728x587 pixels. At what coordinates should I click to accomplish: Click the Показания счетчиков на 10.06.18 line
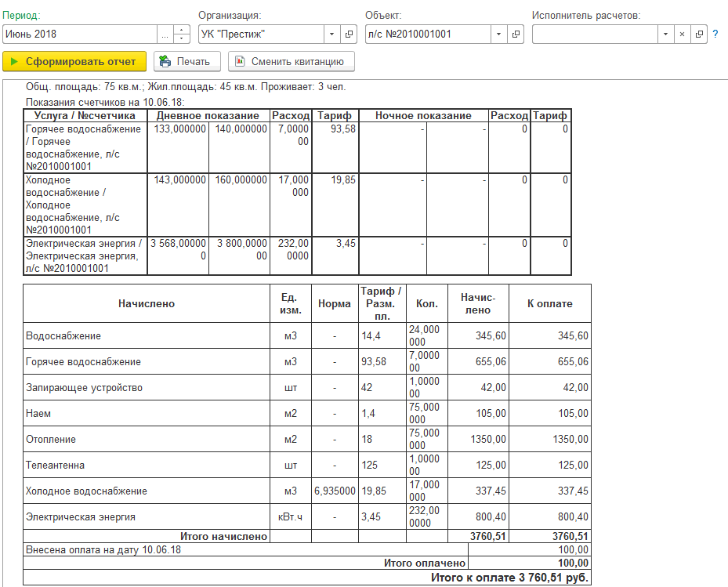coord(105,102)
